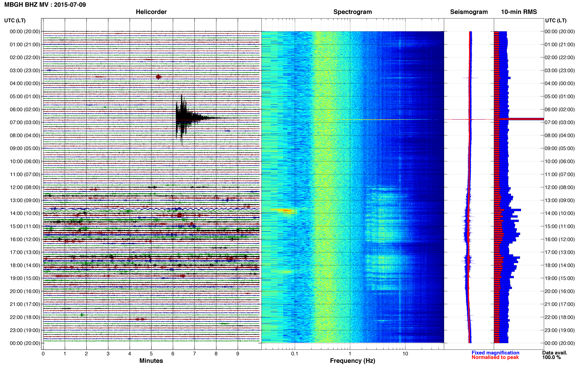Click the left-axis time label '04:00 (00:00)'
The height and width of the screenshot is (368, 588).
click(25, 83)
